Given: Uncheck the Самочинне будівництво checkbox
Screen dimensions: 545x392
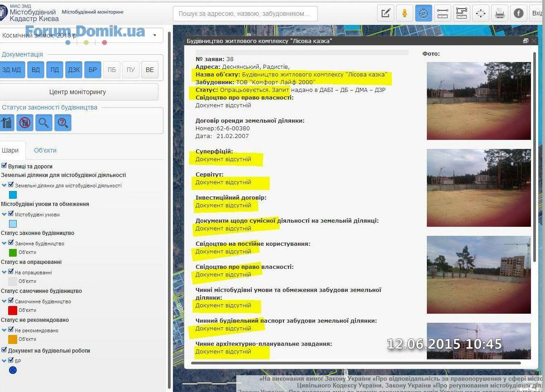Looking at the screenshot, I should click(x=11, y=301).
